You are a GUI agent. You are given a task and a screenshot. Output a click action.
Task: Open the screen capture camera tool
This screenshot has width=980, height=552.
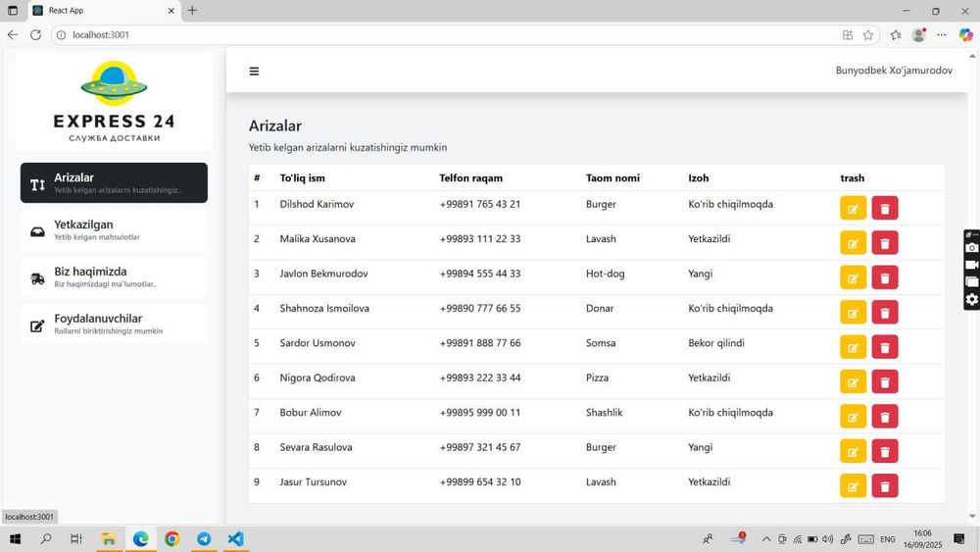972,247
